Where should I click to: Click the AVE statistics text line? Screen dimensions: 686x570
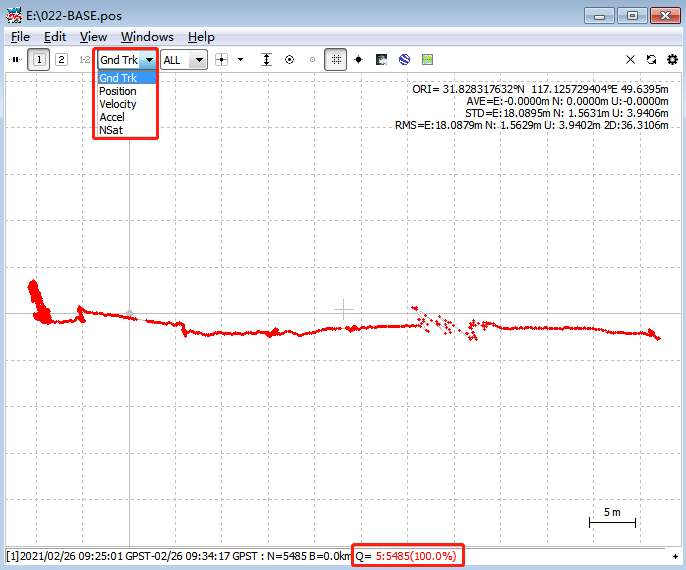[x=567, y=101]
